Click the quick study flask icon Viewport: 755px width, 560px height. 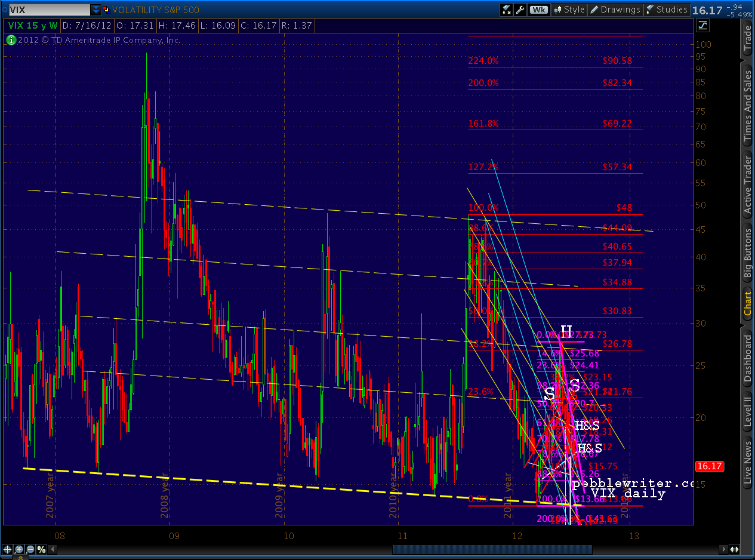tap(507, 10)
